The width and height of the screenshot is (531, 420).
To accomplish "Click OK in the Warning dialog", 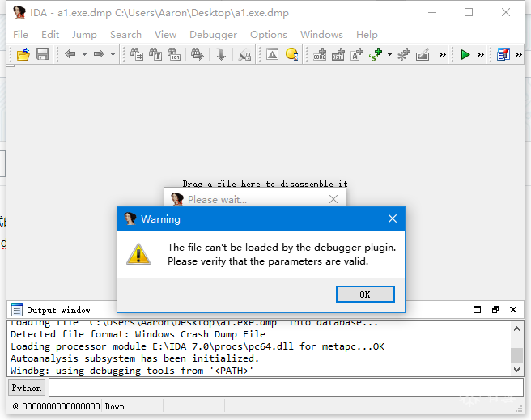I will [365, 294].
